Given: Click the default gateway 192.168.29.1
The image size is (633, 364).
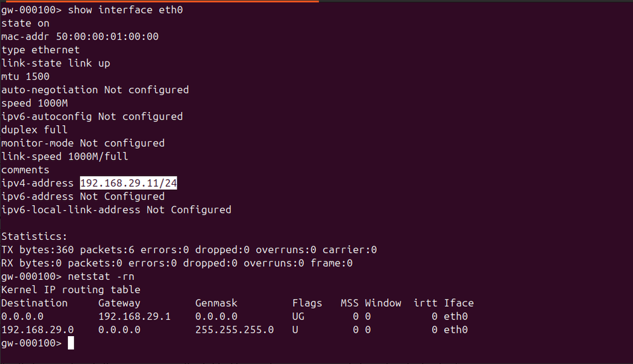Looking at the screenshot, I should (x=134, y=317).
